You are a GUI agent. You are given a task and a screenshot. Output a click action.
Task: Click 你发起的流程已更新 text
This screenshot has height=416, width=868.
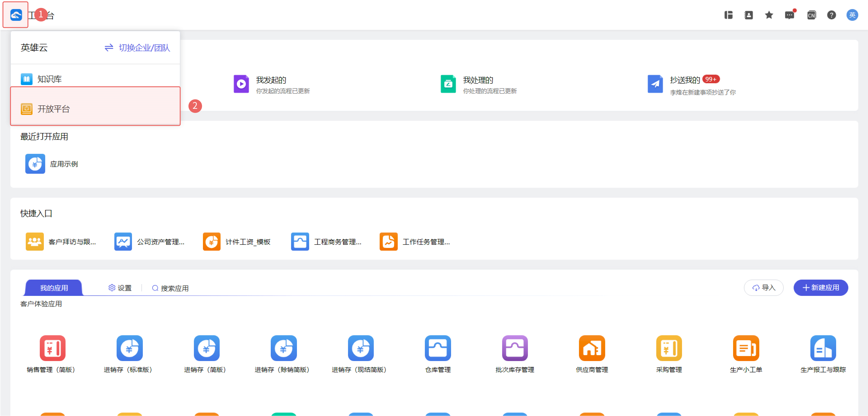[283, 91]
